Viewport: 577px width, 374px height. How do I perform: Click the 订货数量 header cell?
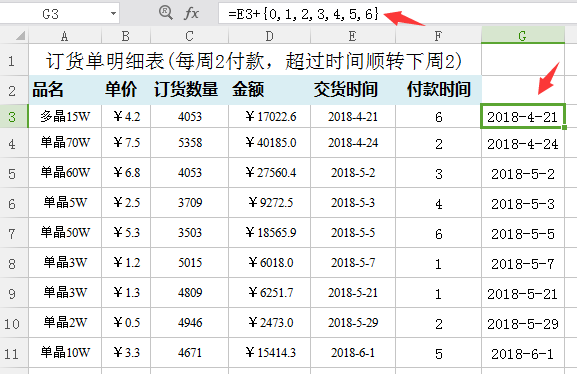(190, 90)
